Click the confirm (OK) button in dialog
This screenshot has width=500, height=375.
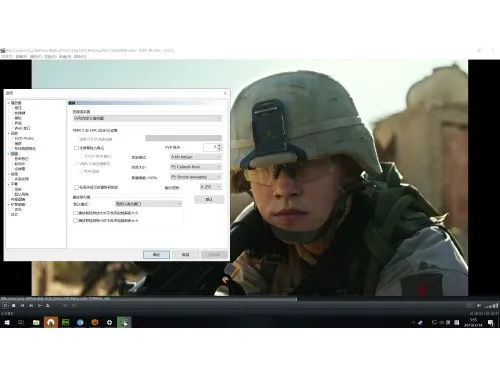(156, 254)
